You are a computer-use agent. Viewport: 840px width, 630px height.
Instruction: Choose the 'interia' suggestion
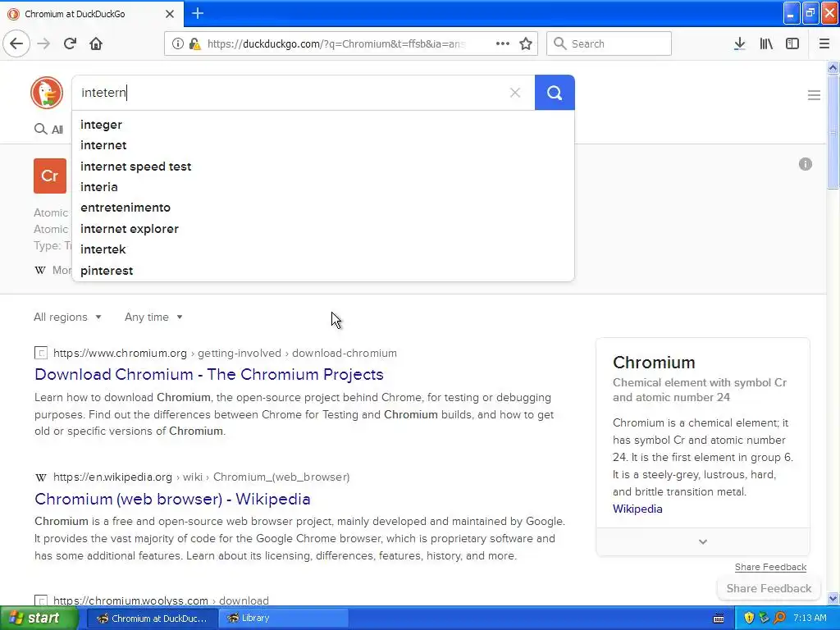point(322,187)
